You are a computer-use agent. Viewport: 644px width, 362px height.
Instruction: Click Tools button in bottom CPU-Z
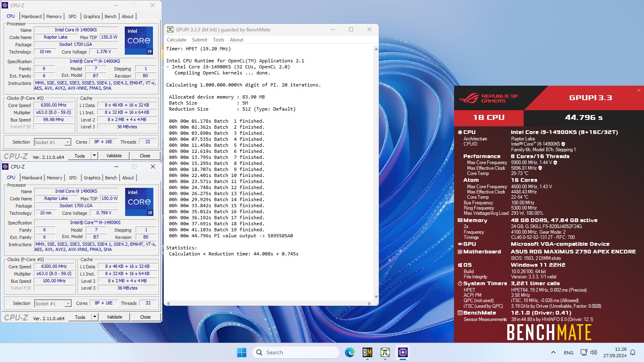pyautogui.click(x=80, y=317)
